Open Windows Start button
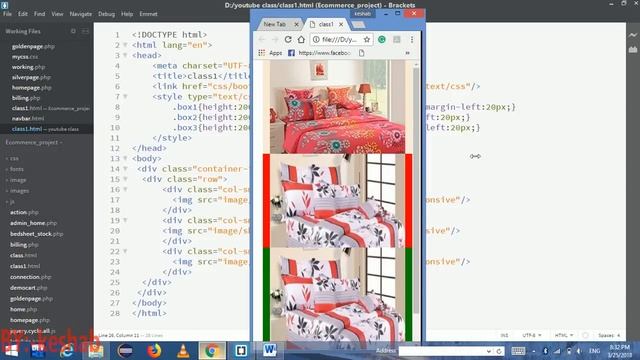This screenshot has height=360, width=640. click(11, 350)
